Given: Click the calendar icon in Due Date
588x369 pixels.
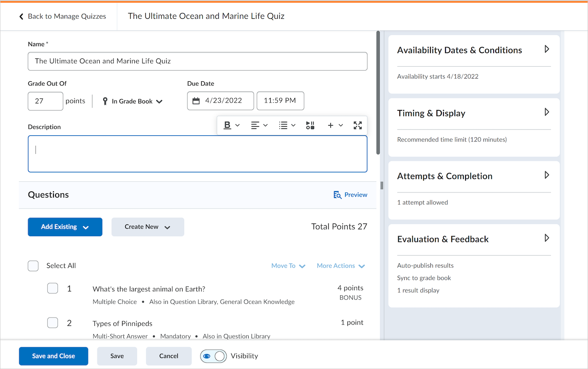Looking at the screenshot, I should 196,101.
